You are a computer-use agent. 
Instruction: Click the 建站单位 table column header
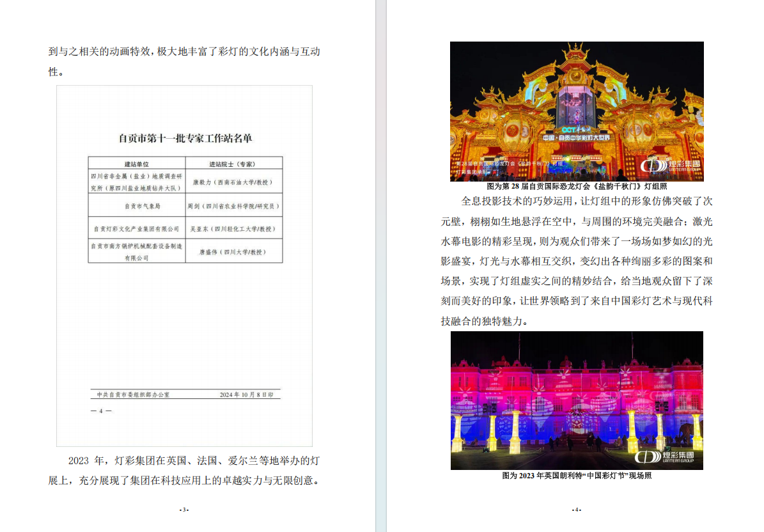coord(136,163)
